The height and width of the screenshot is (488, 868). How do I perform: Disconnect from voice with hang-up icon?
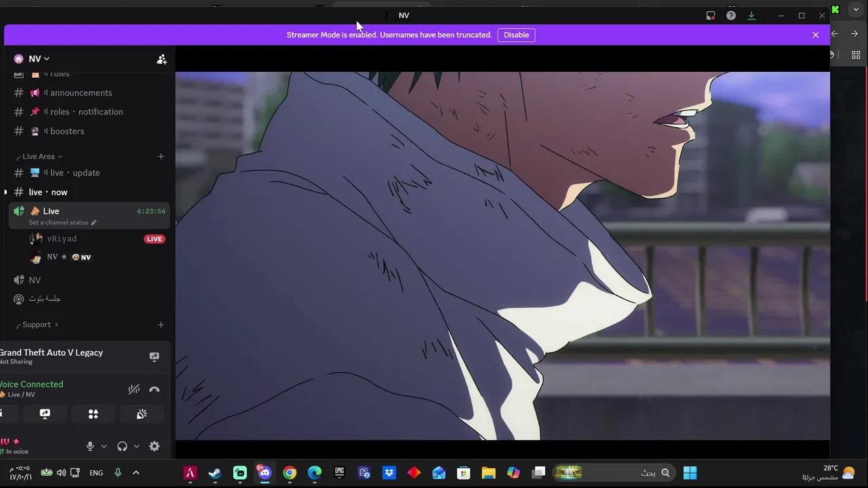click(154, 389)
